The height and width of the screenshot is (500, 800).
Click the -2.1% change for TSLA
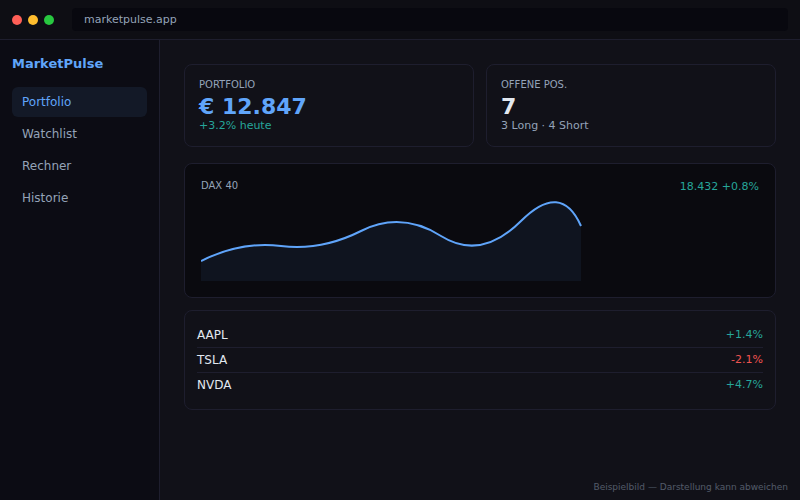746,360
